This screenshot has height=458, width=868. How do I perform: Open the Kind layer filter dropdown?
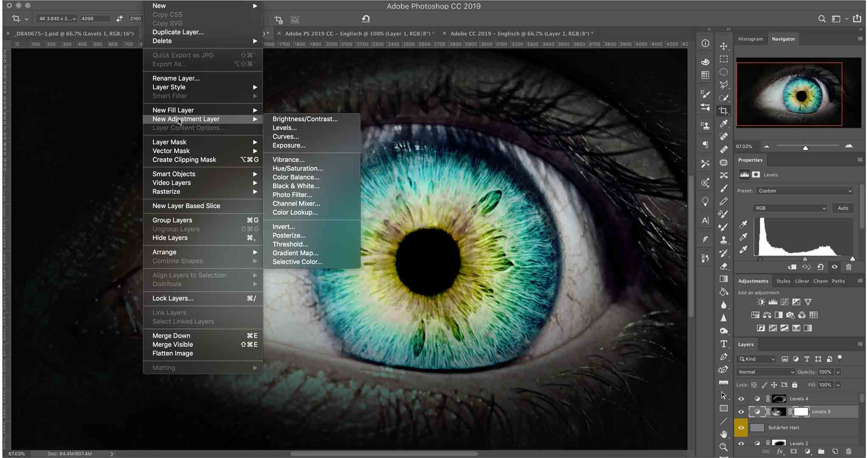coord(757,359)
